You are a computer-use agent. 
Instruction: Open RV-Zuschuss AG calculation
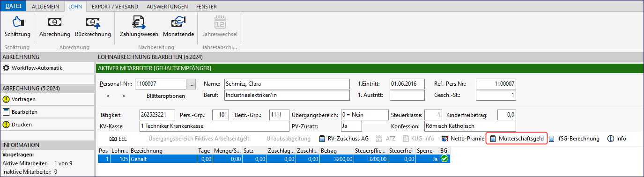point(344,139)
